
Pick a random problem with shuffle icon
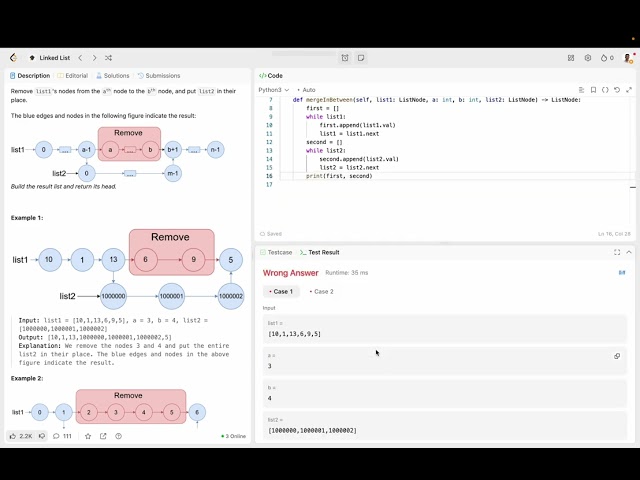click(108, 58)
